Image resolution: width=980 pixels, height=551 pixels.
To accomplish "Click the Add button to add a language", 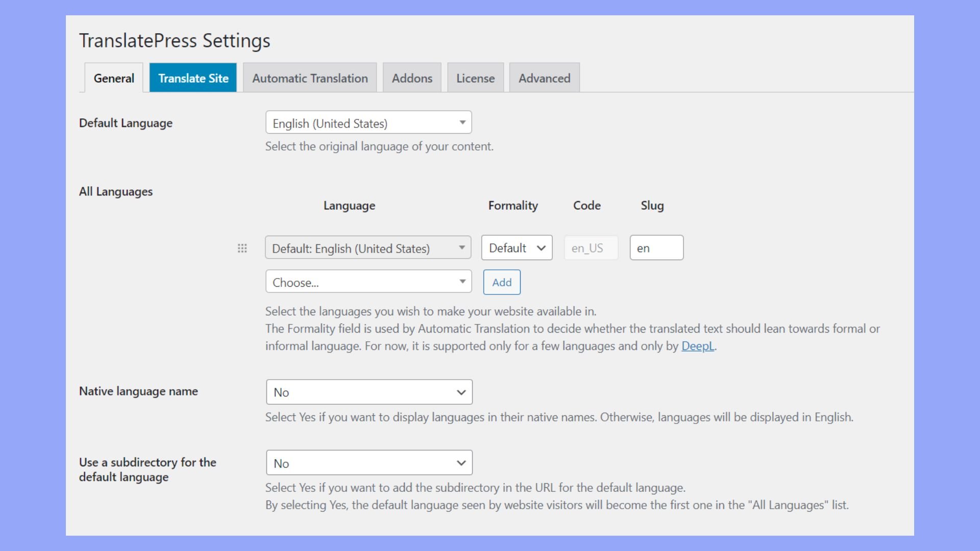I will tap(501, 282).
